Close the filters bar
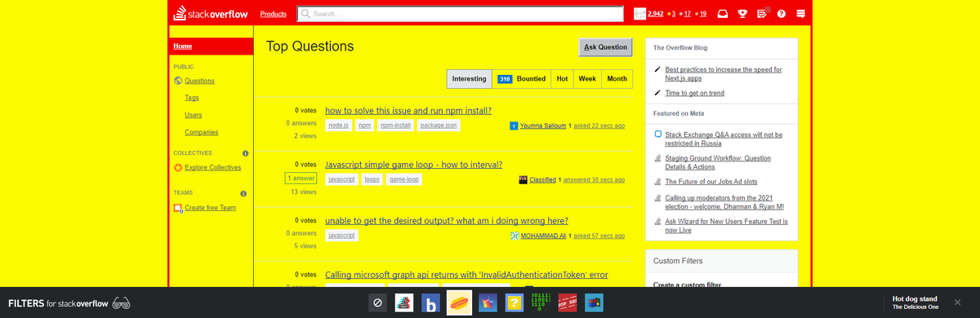980x318 pixels. point(957,303)
